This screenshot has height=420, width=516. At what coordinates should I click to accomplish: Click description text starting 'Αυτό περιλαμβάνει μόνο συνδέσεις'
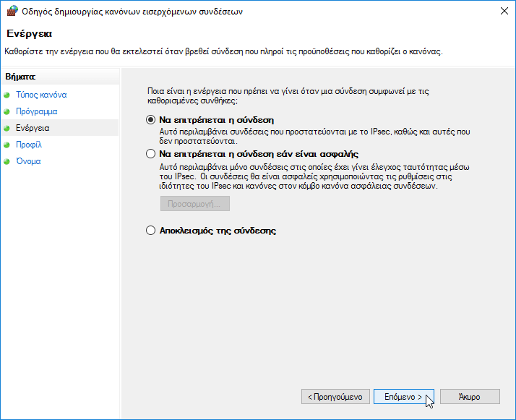pos(314,176)
